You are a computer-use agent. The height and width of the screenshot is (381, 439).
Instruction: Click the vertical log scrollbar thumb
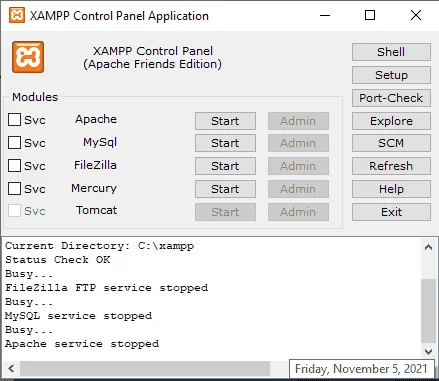coord(429,311)
